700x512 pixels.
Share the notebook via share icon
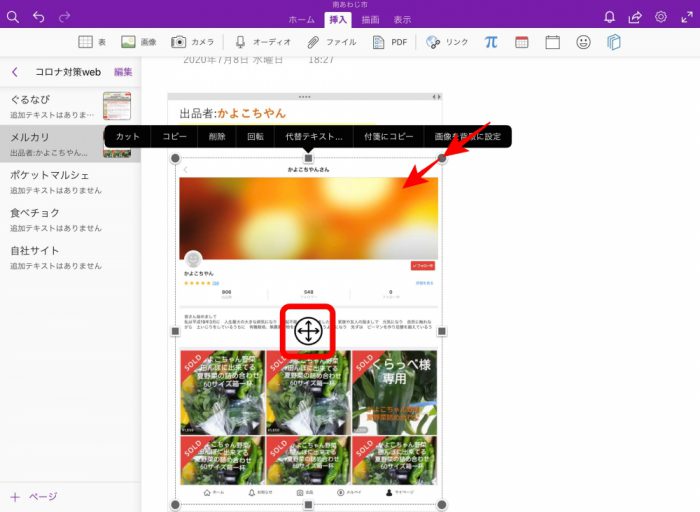[x=635, y=17]
